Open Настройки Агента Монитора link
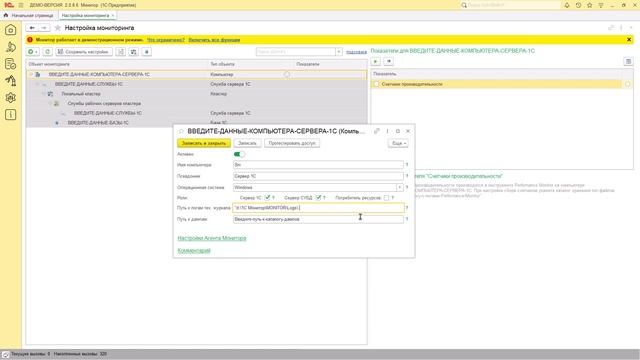This screenshot has height=360, width=640. coord(212,238)
